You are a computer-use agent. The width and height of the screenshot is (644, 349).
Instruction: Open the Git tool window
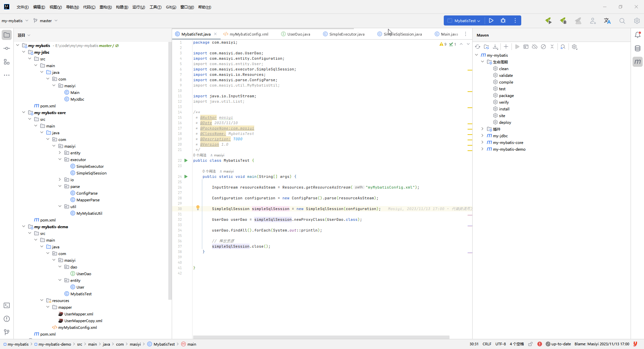[7, 332]
